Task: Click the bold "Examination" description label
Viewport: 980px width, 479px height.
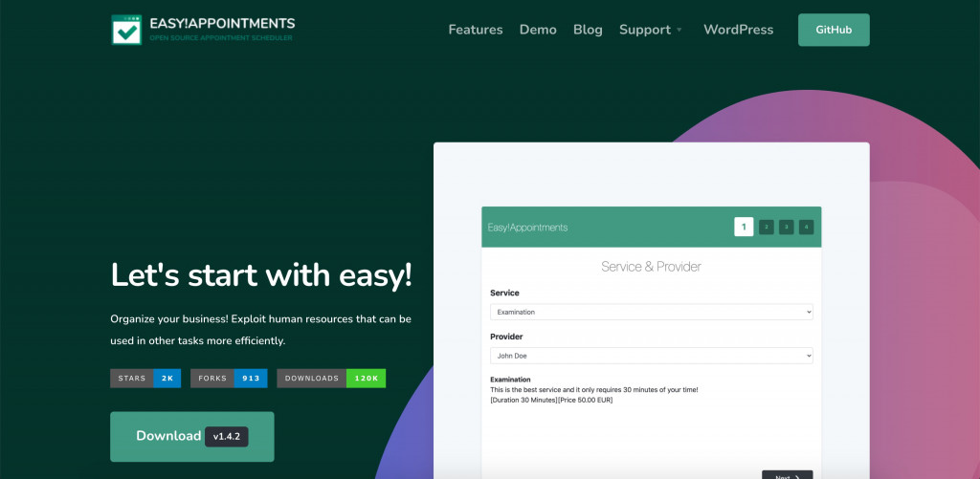Action: [510, 379]
